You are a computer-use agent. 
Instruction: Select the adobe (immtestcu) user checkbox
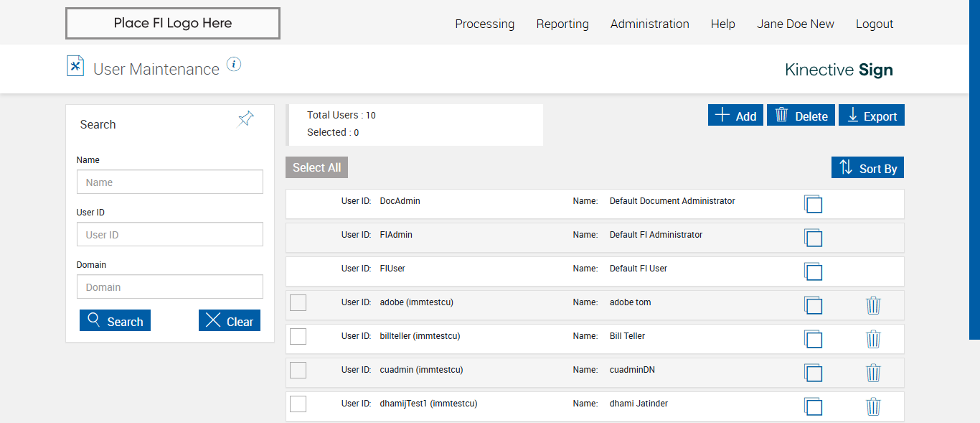[298, 302]
